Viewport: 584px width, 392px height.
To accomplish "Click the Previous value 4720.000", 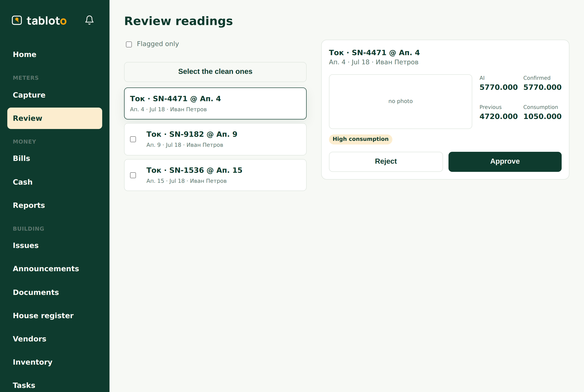I will (x=498, y=116).
